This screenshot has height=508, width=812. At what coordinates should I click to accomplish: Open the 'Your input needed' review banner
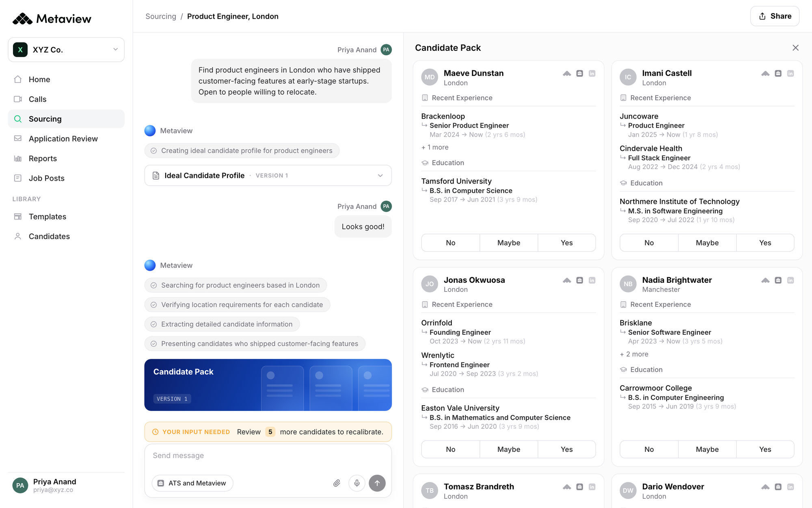point(268,432)
